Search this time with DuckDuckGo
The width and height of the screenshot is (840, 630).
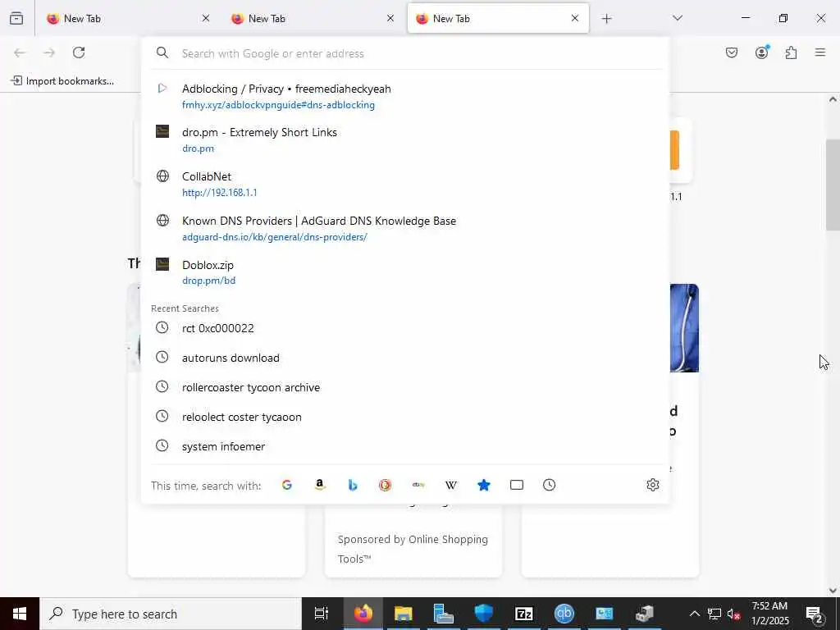[386, 485]
